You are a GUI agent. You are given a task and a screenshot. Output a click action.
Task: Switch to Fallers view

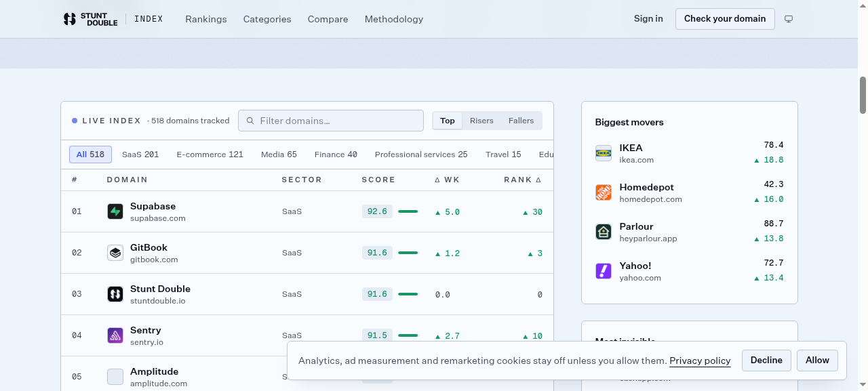tap(521, 121)
